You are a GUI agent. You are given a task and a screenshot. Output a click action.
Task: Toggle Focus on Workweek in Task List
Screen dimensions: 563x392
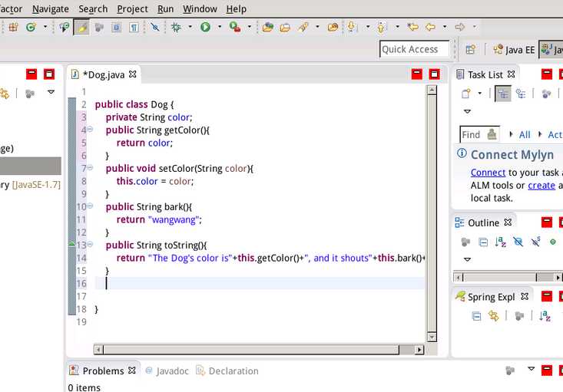coord(546,94)
